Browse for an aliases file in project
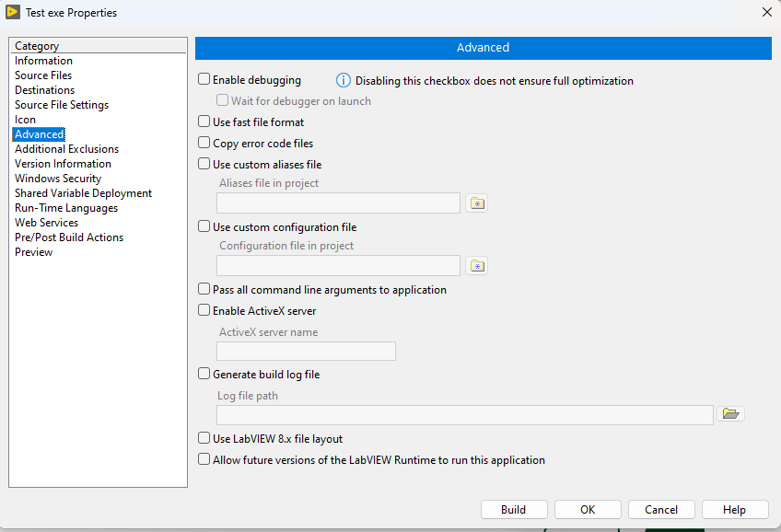This screenshot has height=532, width=781. (477, 202)
